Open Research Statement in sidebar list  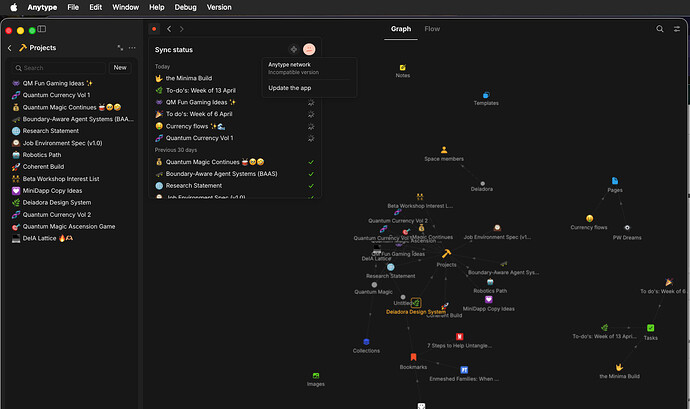[73, 131]
